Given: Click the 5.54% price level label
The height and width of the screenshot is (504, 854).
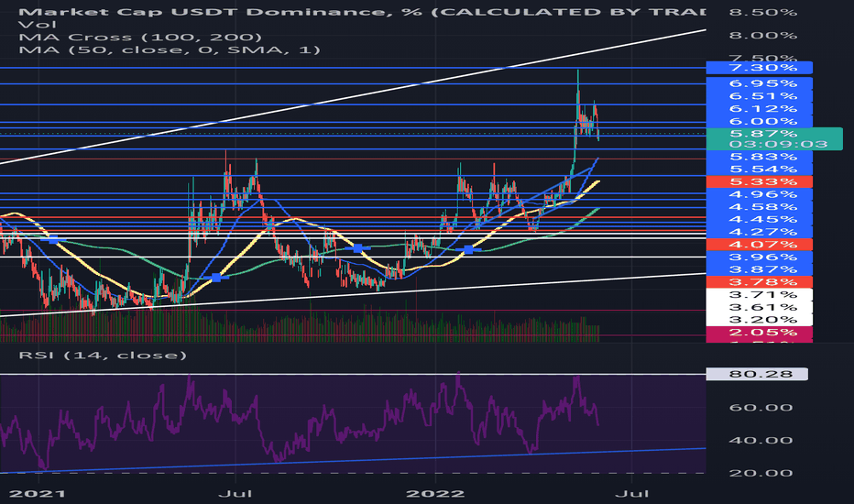Looking at the screenshot, I should (760, 169).
